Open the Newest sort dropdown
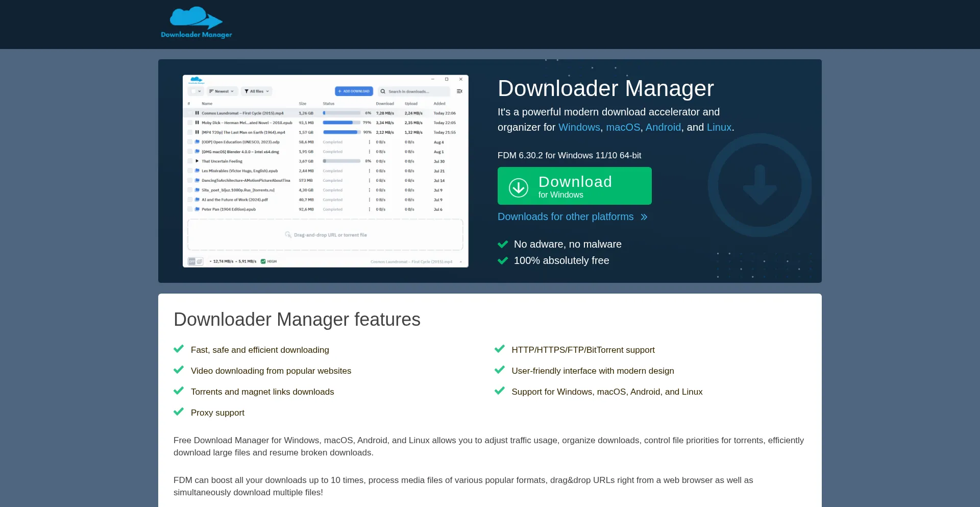Screen dimensions: 980x507 point(222,91)
